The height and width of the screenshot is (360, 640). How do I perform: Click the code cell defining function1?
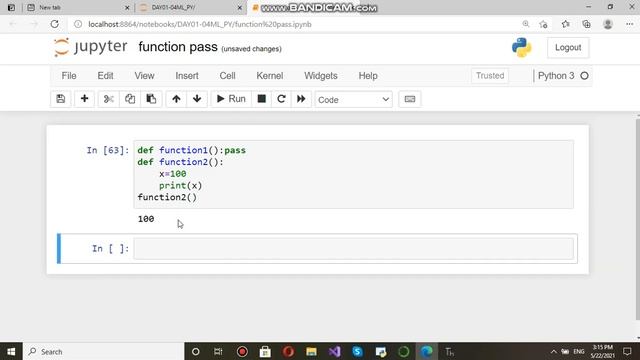point(353,174)
